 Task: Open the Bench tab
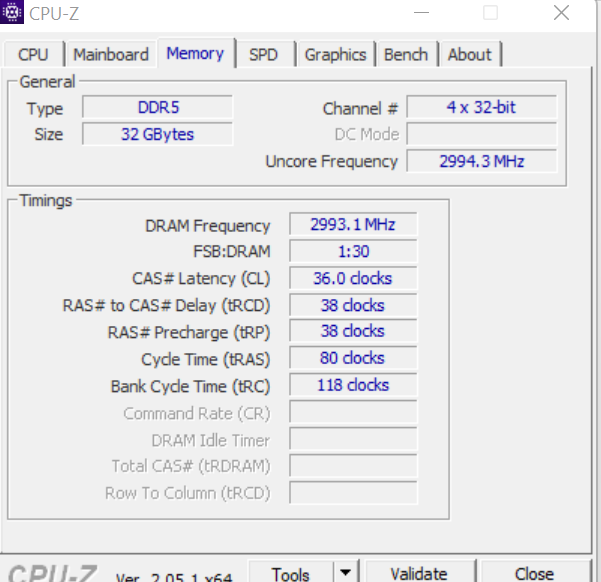[x=406, y=54]
